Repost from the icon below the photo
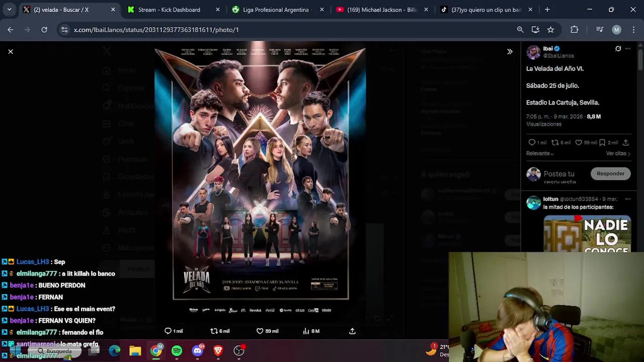 click(x=214, y=331)
